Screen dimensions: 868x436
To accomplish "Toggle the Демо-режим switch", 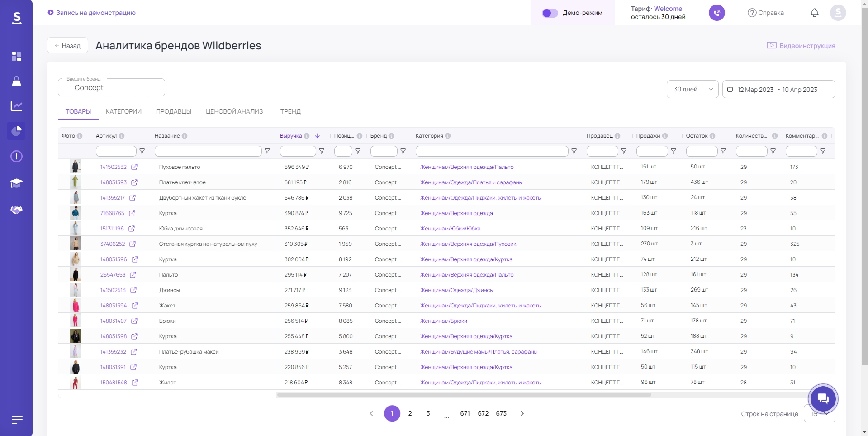I will pos(550,13).
